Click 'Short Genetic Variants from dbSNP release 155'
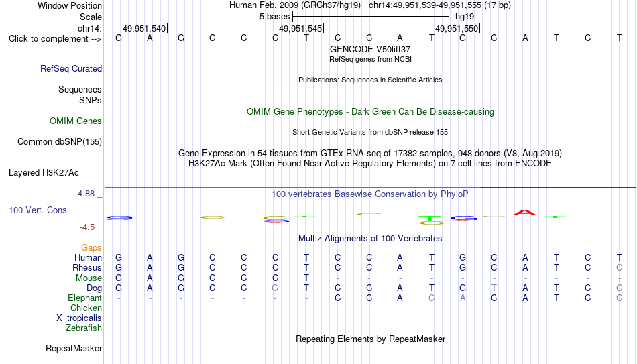The height and width of the screenshot is (364, 637). [370, 133]
